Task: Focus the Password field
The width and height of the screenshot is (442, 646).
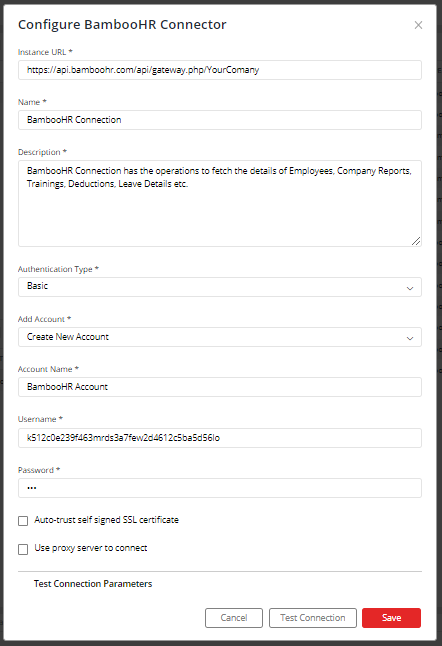Action: point(220,488)
